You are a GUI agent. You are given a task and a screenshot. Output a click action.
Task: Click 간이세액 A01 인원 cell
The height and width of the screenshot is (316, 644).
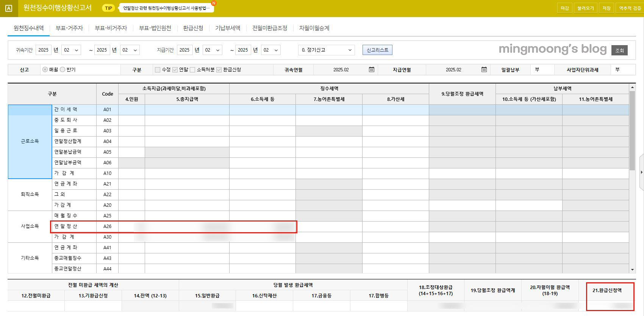click(132, 110)
